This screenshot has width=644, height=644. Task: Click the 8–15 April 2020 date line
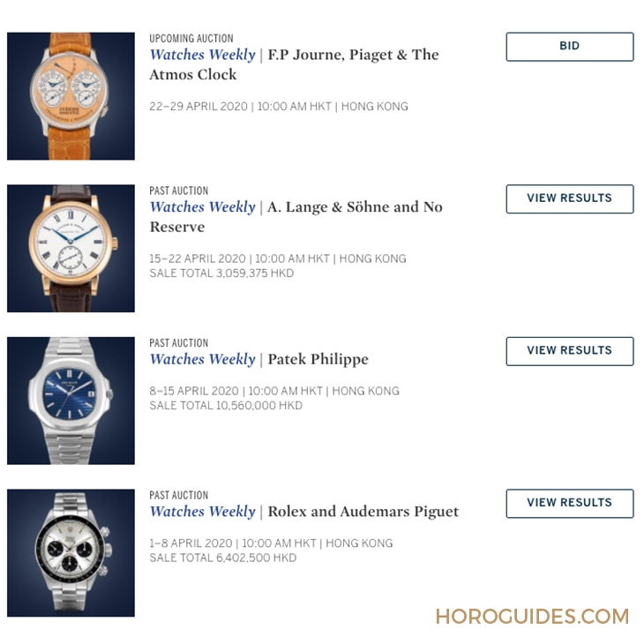[x=274, y=391]
